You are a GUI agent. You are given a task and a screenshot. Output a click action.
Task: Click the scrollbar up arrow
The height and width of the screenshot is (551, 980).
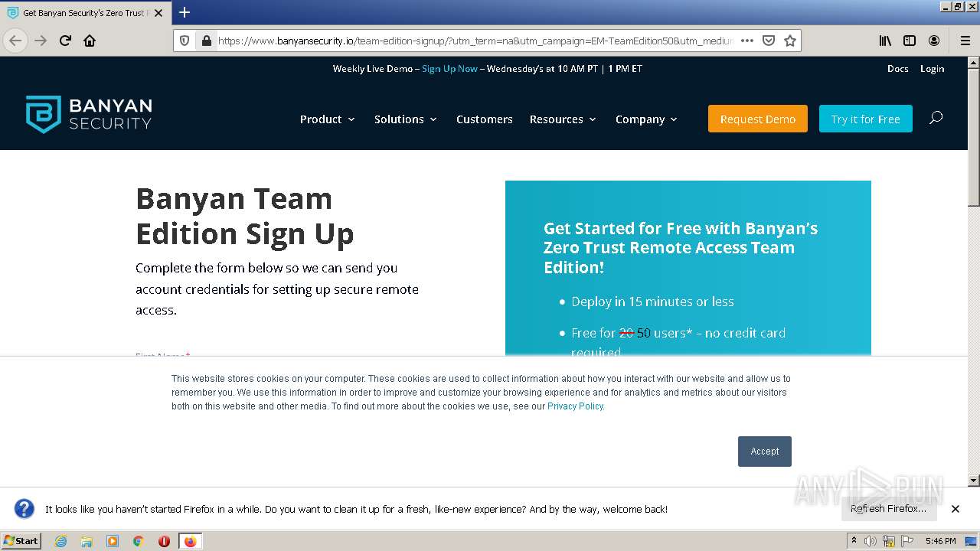point(974,62)
